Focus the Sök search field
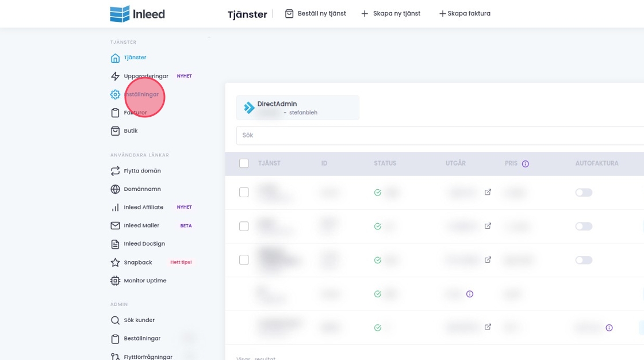 [x=437, y=136]
